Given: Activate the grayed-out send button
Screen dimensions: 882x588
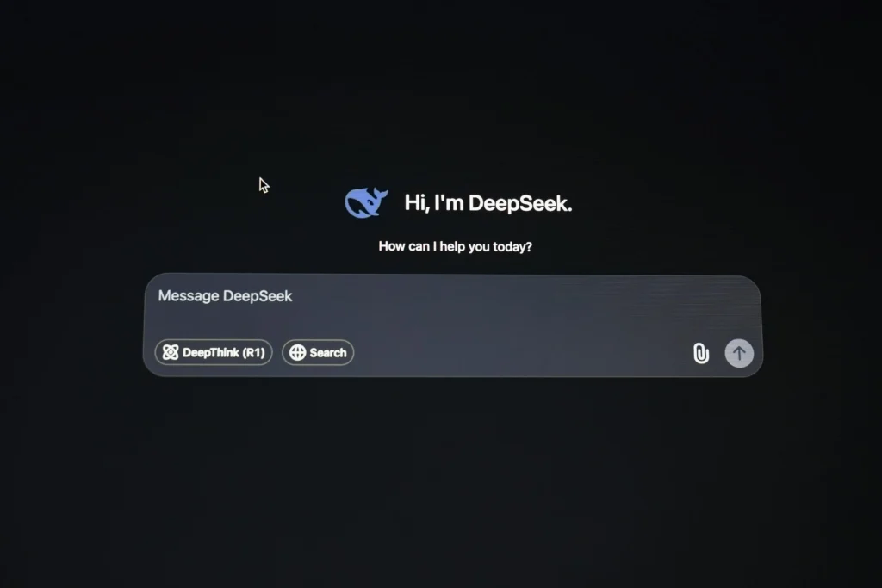Looking at the screenshot, I should pos(739,353).
